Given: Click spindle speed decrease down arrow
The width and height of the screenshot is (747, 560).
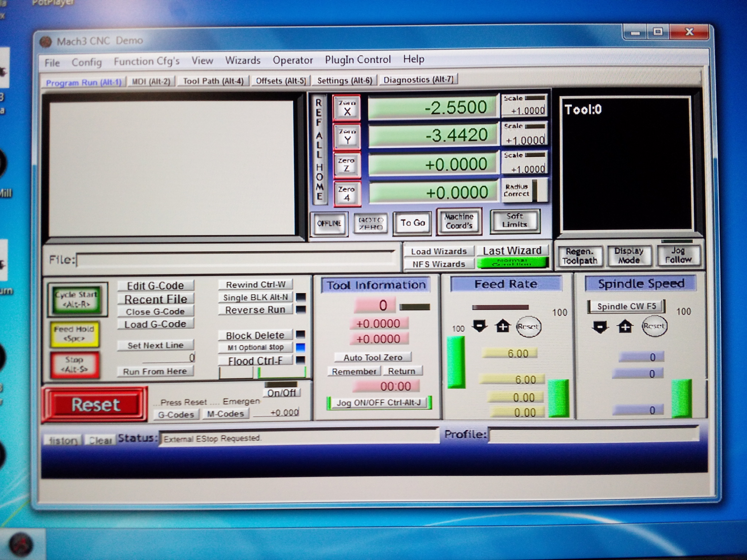Looking at the screenshot, I should (600, 327).
